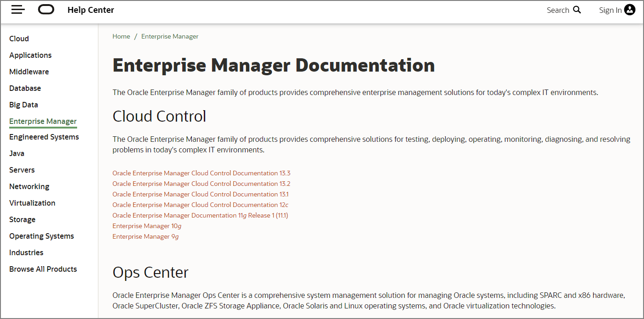
Task: Open Enterprise Manager 9g link
Action: click(146, 236)
